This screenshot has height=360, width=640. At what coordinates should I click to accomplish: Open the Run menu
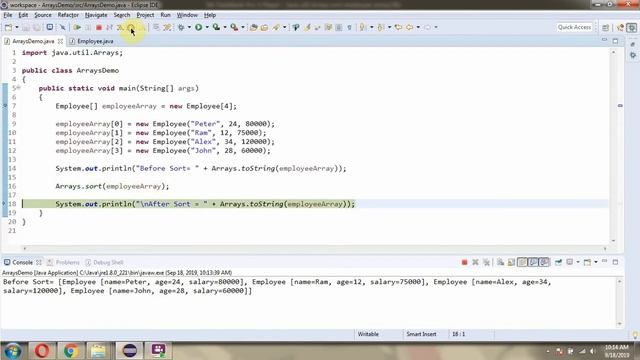(x=165, y=15)
